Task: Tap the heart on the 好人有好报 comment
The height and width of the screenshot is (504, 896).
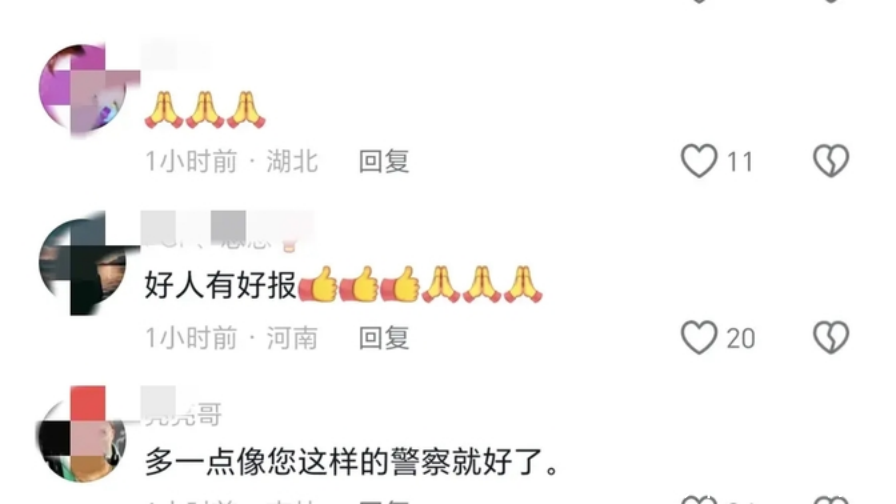Action: pyautogui.click(x=698, y=337)
